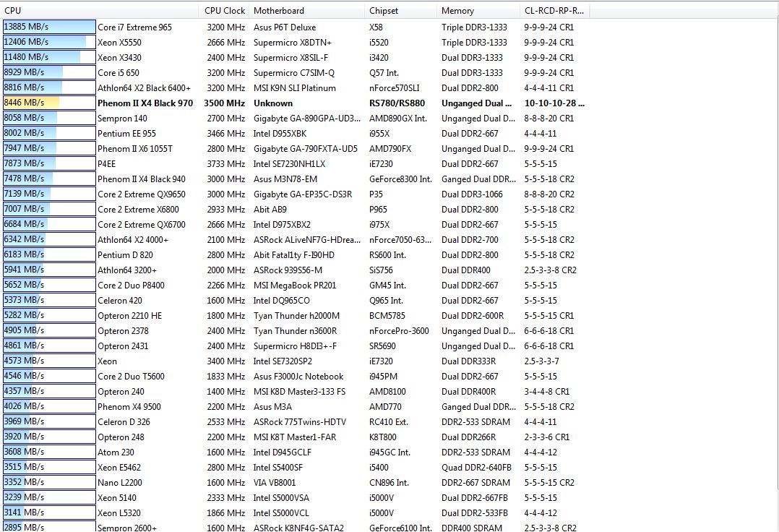Click the RS780/RS880 chipset cell

point(397,103)
